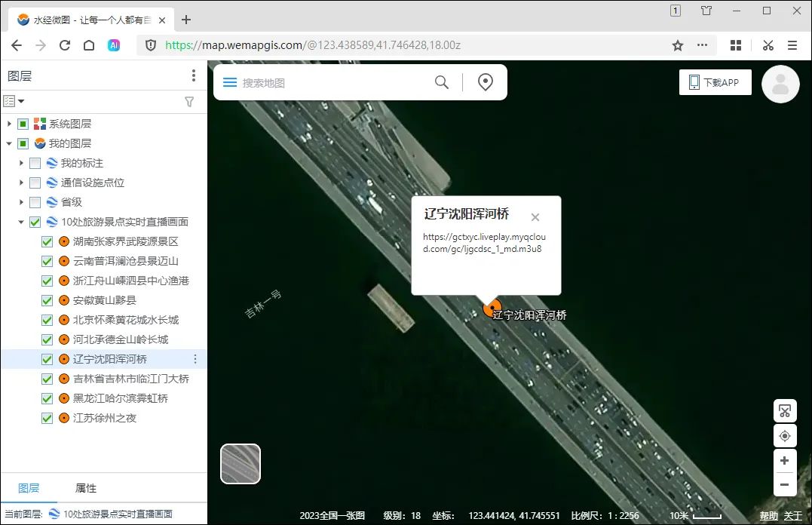812x525 pixels.
Task: Expand the 系统图层 tree node
Action: coord(9,124)
